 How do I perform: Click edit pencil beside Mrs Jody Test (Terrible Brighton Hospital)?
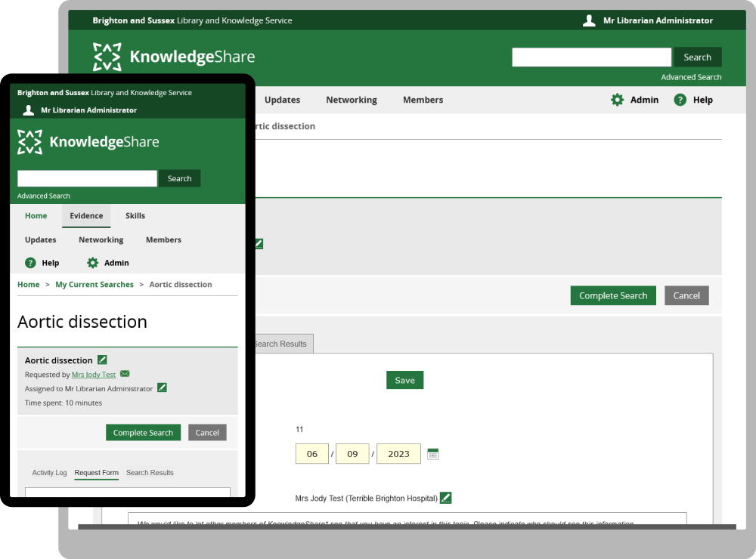[446, 498]
